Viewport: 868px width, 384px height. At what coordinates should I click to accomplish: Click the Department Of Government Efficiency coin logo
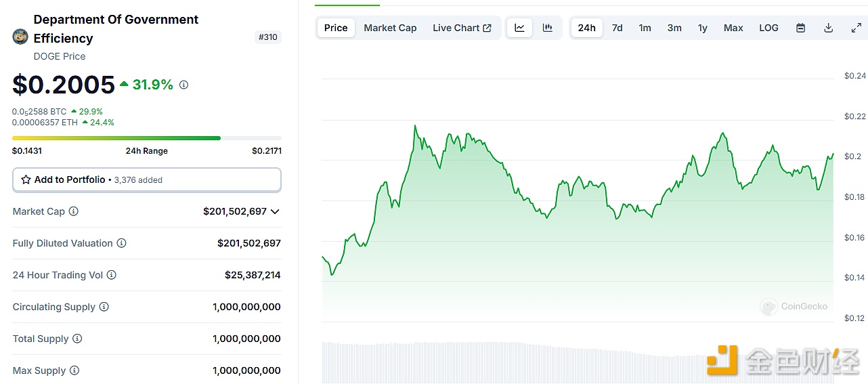pyautogui.click(x=20, y=37)
